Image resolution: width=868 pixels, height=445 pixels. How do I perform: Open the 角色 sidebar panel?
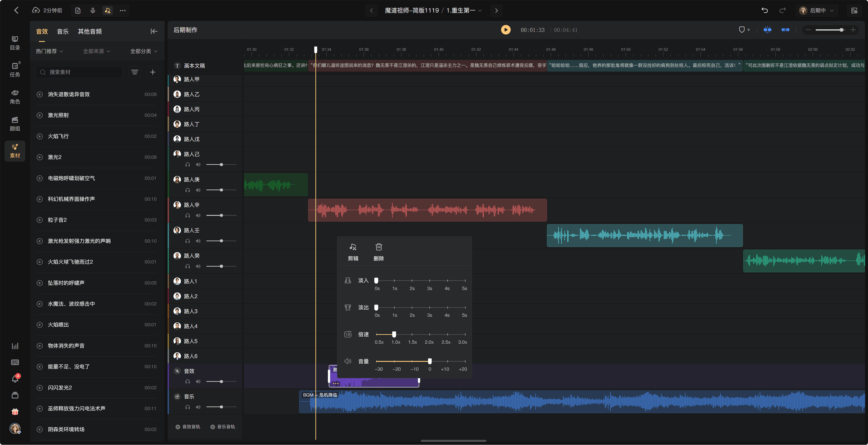coord(15,97)
